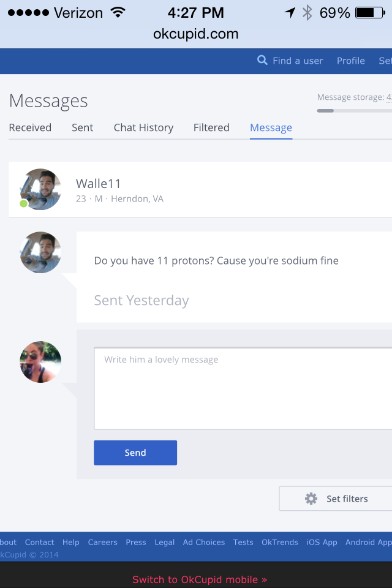Viewport: 392px width, 588px height.
Task: Click the green online status dot
Action: click(x=24, y=203)
